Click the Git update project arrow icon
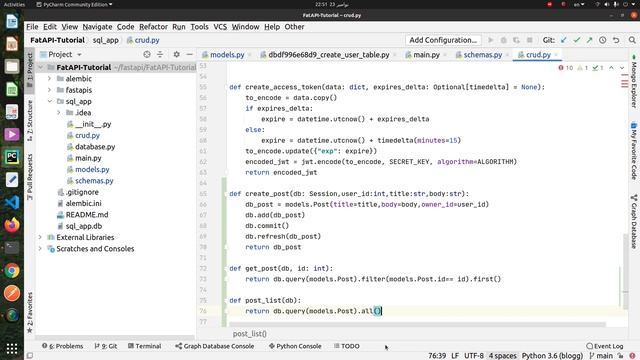Viewport: 640px width, 360px height. (x=564, y=40)
